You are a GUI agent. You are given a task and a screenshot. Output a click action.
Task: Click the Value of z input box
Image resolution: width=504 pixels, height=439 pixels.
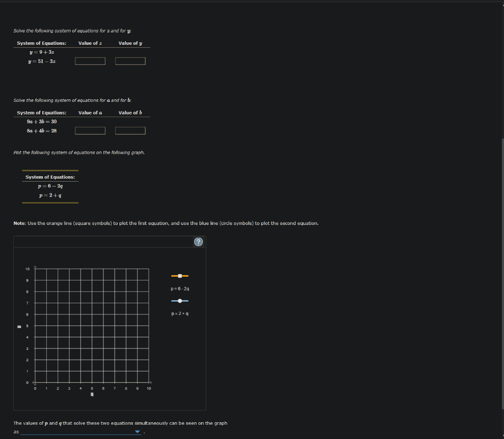90,61
